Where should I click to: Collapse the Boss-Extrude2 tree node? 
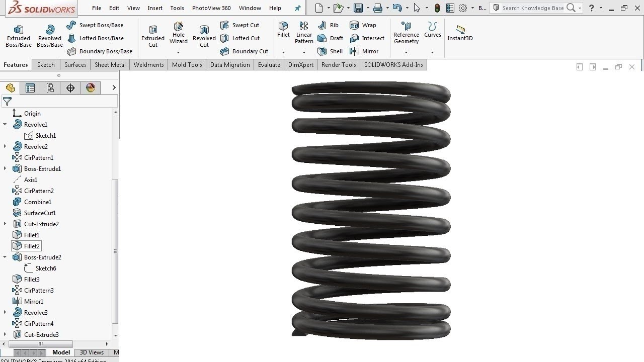tap(5, 257)
